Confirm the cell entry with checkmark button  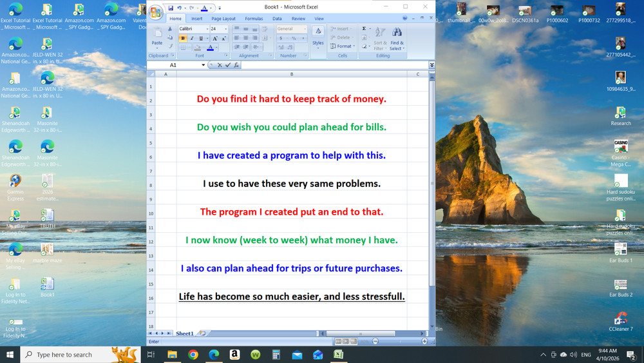(x=228, y=65)
